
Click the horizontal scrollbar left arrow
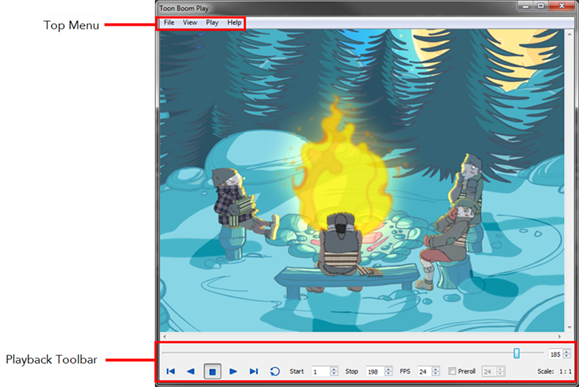pyautogui.click(x=165, y=336)
